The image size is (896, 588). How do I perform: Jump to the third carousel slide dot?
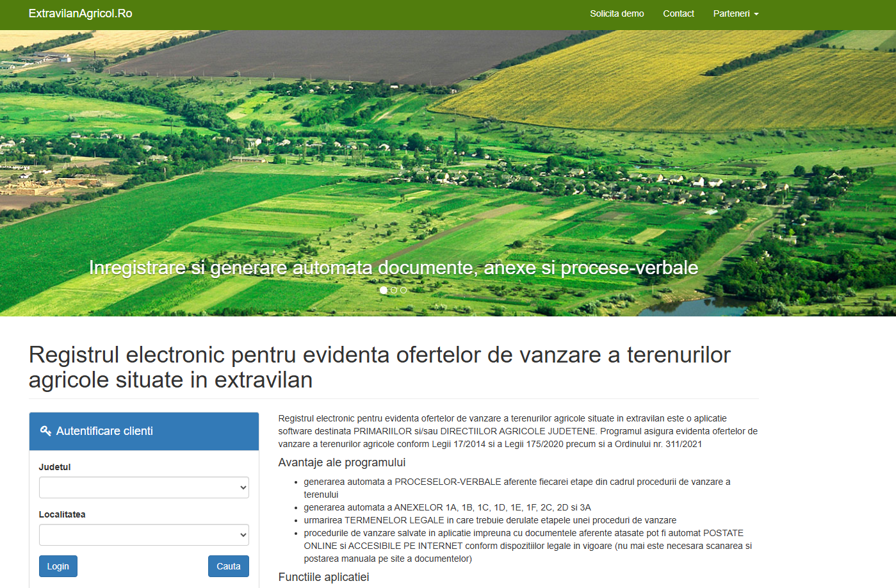pyautogui.click(x=403, y=290)
